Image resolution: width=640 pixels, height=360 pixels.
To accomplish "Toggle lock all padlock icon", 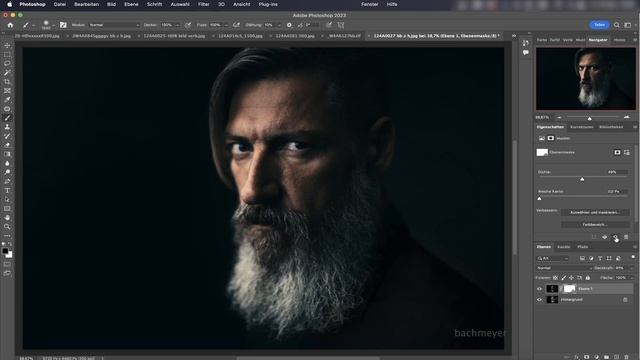I will (588, 278).
